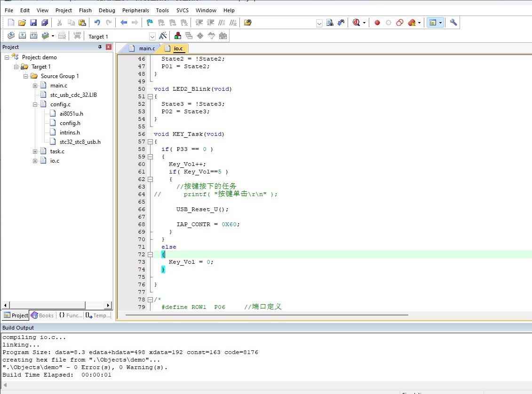This screenshot has height=394, width=532.
Task: Copy selection with Copy icon
Action: (x=71, y=23)
